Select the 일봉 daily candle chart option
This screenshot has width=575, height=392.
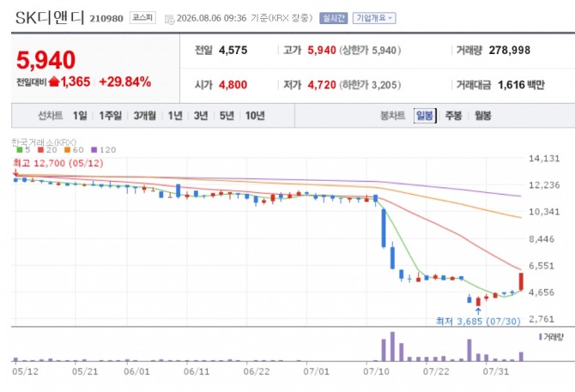pos(425,116)
